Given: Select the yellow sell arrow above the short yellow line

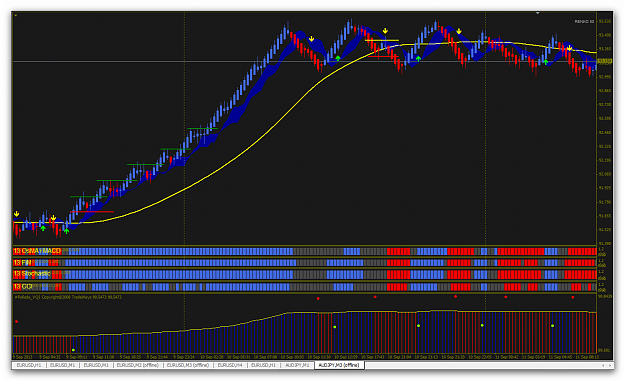Looking at the screenshot, I should 385,31.
